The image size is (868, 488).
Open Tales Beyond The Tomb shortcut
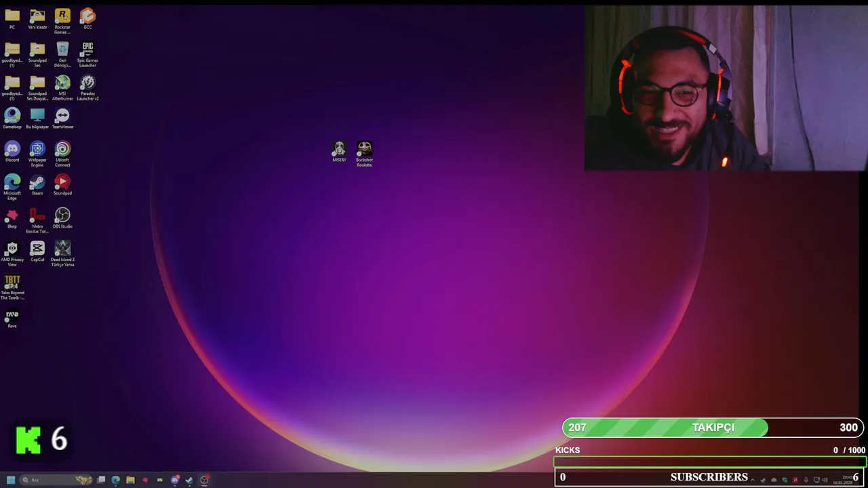(12, 287)
